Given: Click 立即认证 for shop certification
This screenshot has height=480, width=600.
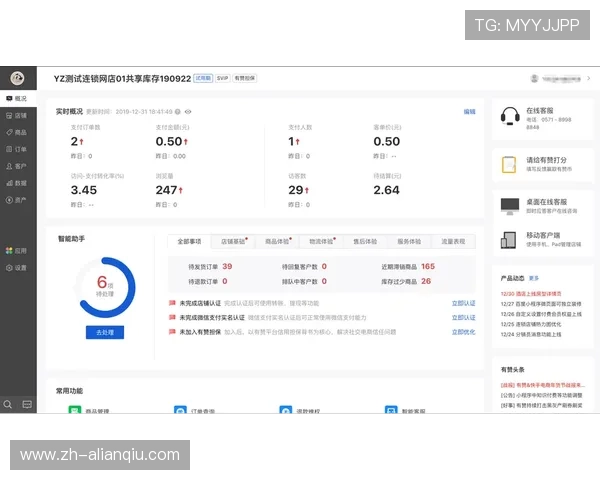Looking at the screenshot, I should coord(463,303).
